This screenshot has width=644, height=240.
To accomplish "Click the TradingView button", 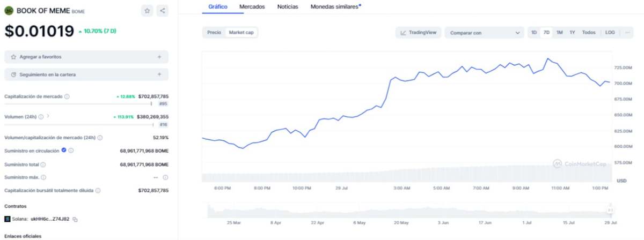I will click(x=418, y=33).
